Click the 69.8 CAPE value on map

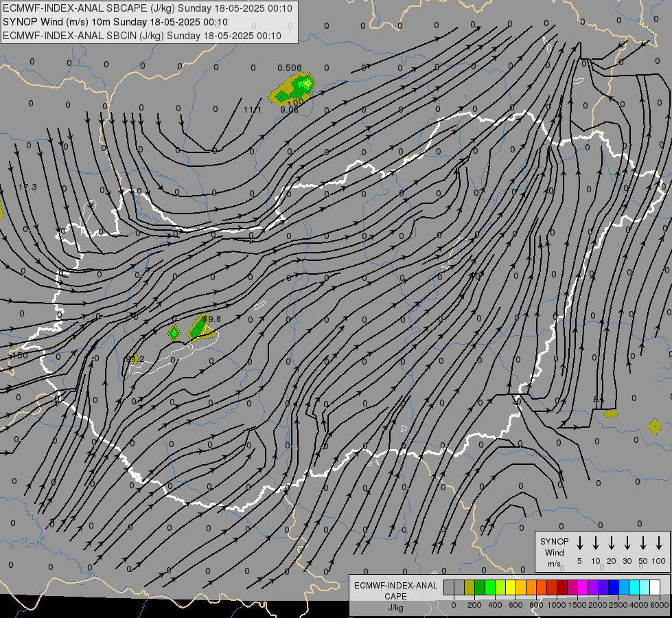pos(211,319)
